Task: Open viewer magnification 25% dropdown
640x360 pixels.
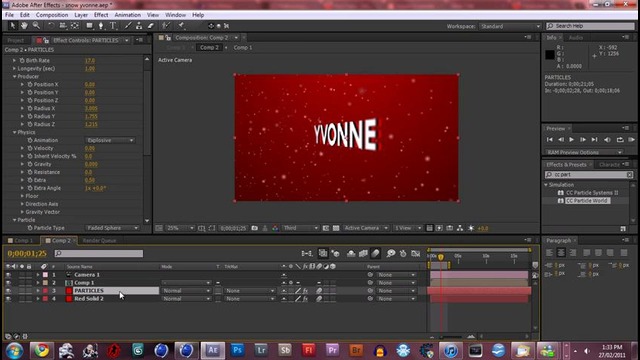Action: click(180, 228)
